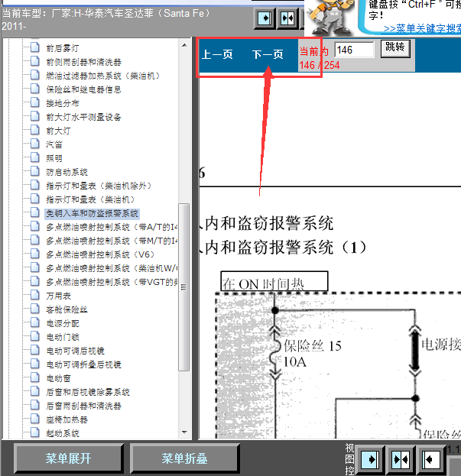Click the tree panel scroll up arrow
The image size is (461, 476).
[184, 46]
